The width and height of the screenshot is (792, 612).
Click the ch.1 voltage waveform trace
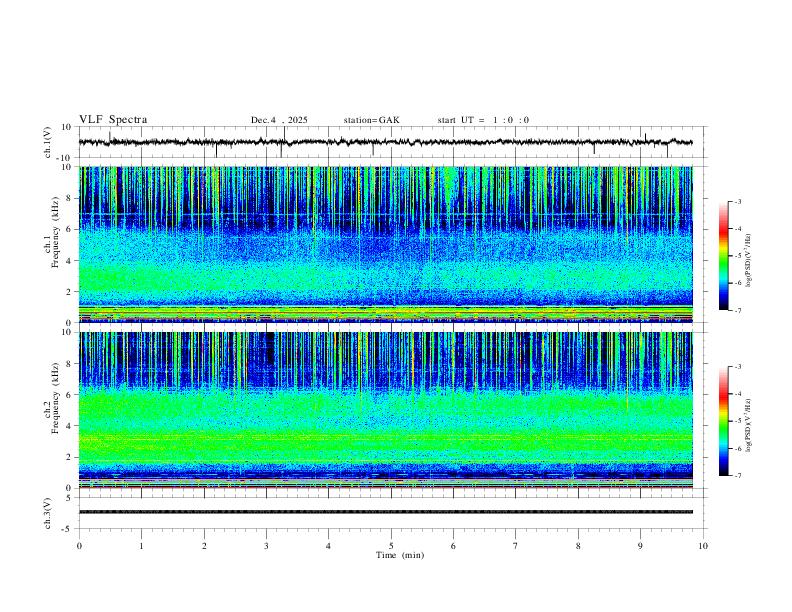tap(385, 142)
